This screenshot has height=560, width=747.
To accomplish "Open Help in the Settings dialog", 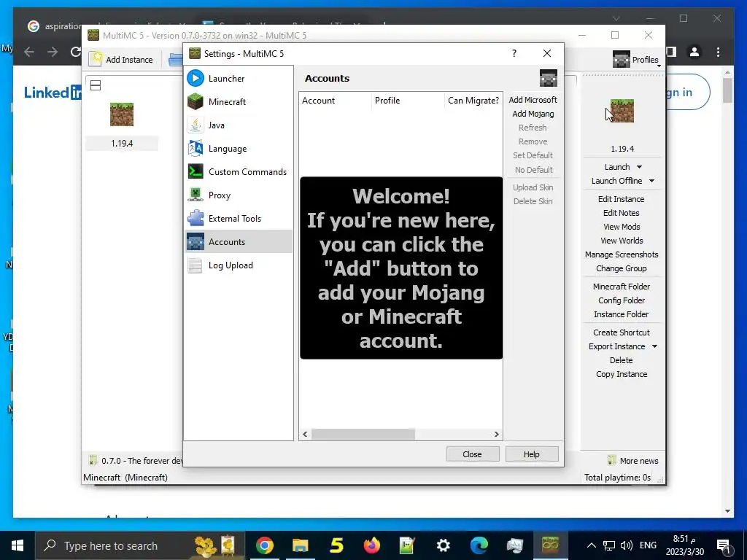I will point(532,454).
